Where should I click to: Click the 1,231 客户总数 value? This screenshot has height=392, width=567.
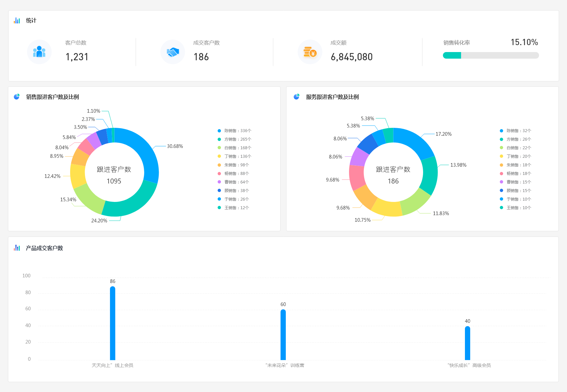point(77,57)
